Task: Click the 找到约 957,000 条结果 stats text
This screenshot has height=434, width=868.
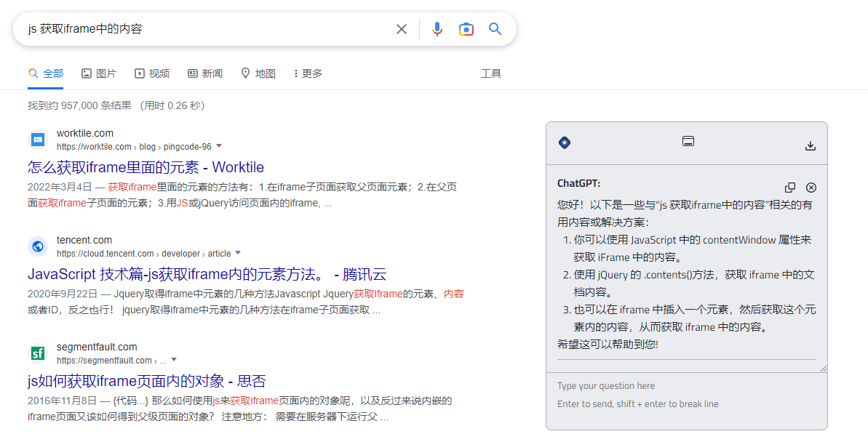Action: coord(80,105)
